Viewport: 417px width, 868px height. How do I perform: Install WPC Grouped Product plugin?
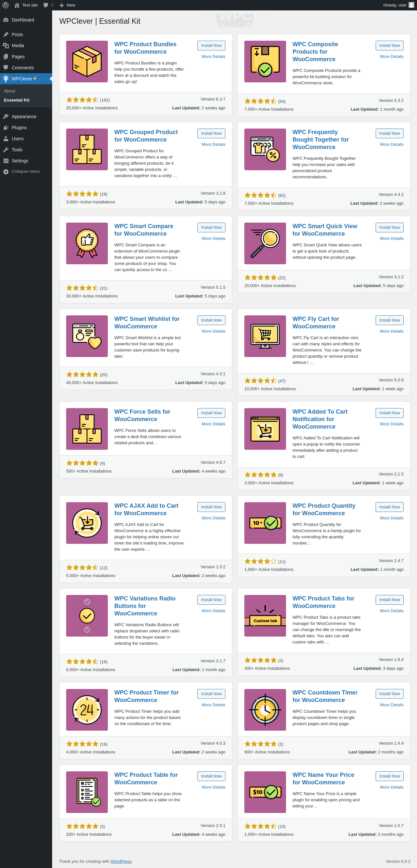pos(211,133)
